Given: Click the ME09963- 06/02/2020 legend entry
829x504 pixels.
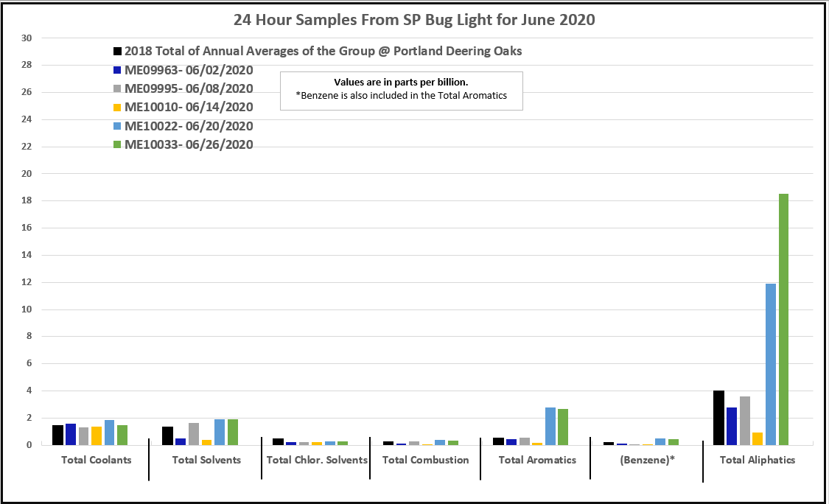Looking at the screenshot, I should point(189,71).
